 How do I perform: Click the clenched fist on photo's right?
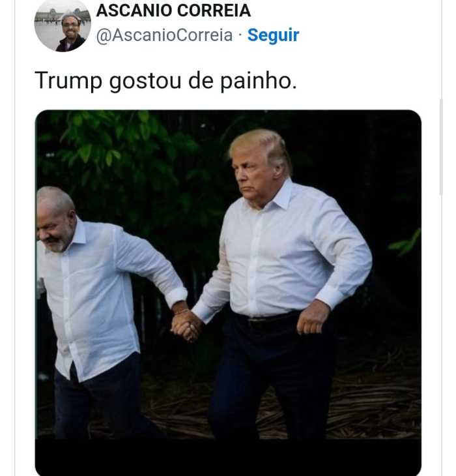coord(312,319)
